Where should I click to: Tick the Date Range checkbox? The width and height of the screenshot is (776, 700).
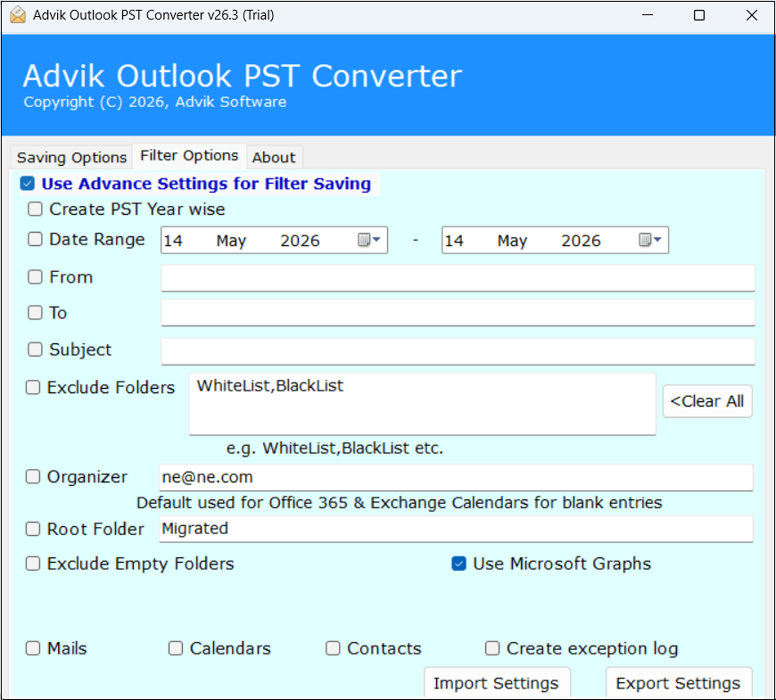click(x=35, y=239)
